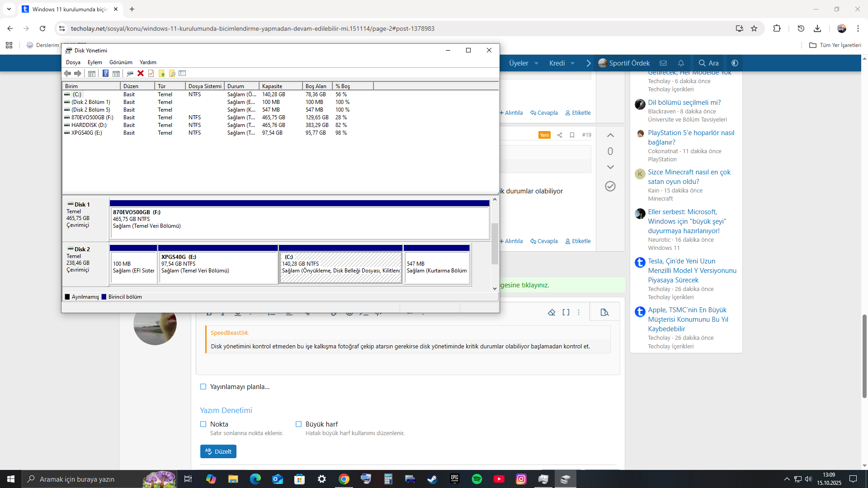This screenshot has width=868, height=488.
Task: Open Chrome downloads icon
Action: 817,28
